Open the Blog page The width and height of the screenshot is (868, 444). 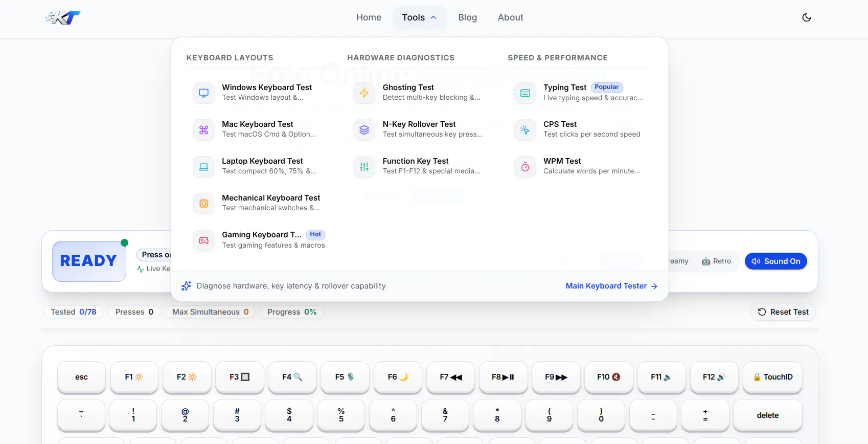(467, 17)
